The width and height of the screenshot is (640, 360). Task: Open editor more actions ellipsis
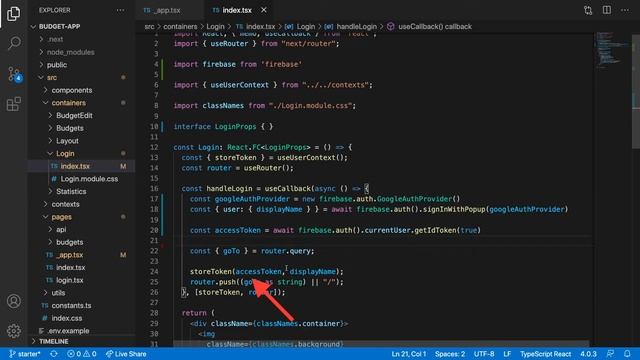[625, 10]
